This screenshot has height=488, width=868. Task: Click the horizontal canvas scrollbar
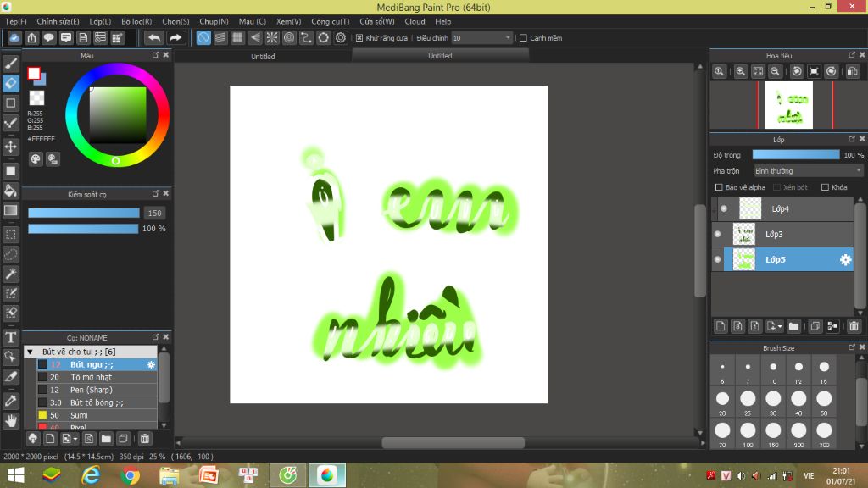453,442
